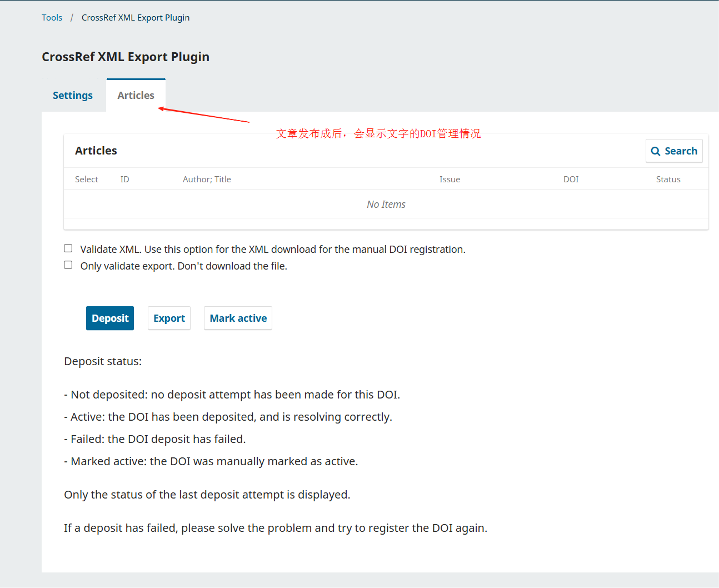Click the CrossRef XML Export Plugin breadcrumb
The image size is (719, 588).
pos(136,17)
